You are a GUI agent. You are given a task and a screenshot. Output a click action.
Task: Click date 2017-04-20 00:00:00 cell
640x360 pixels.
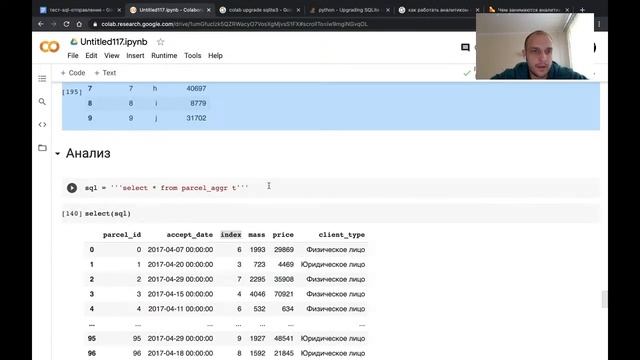coord(180,264)
